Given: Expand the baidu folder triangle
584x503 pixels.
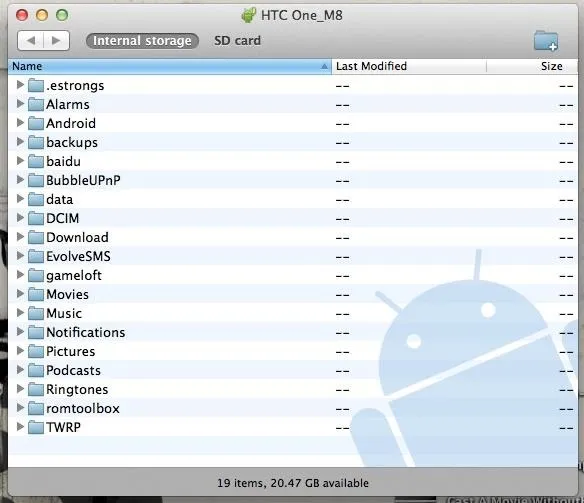Looking at the screenshot, I should pos(20,161).
